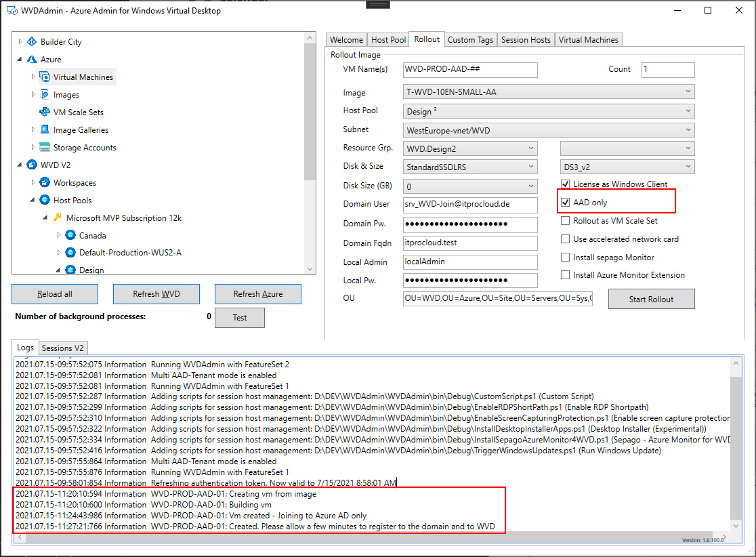Click the WVDAdmin app icon in title bar
The height and width of the screenshot is (557, 756).
coord(12,10)
